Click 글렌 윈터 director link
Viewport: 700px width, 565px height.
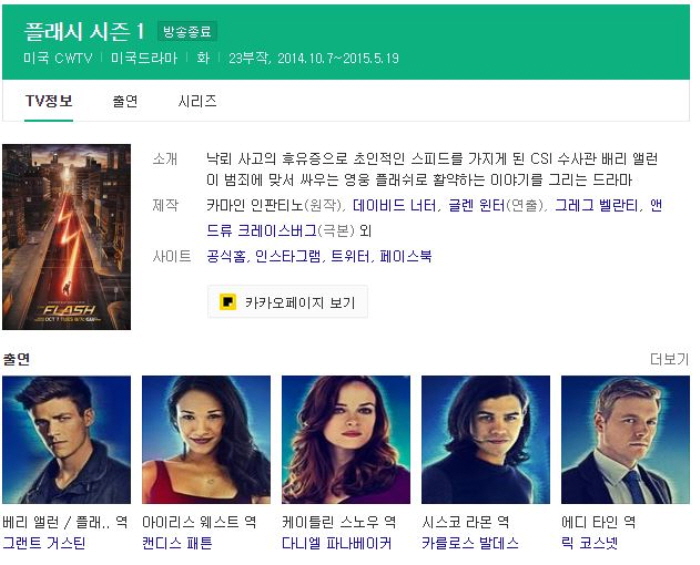(x=476, y=205)
